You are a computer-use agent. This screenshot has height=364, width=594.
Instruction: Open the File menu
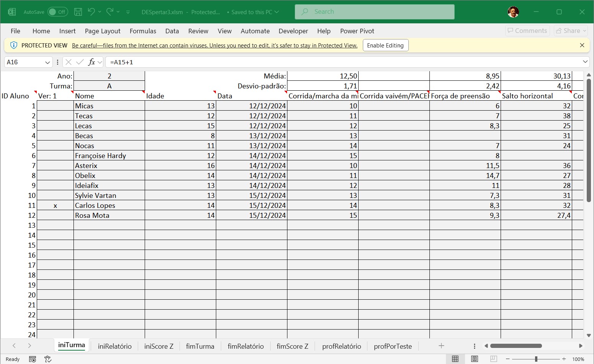pyautogui.click(x=16, y=31)
